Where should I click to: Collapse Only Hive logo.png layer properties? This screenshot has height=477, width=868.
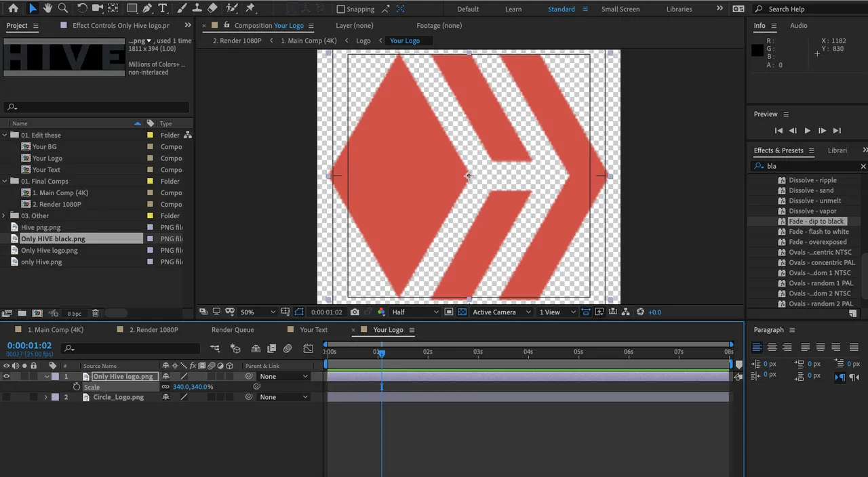(x=47, y=376)
